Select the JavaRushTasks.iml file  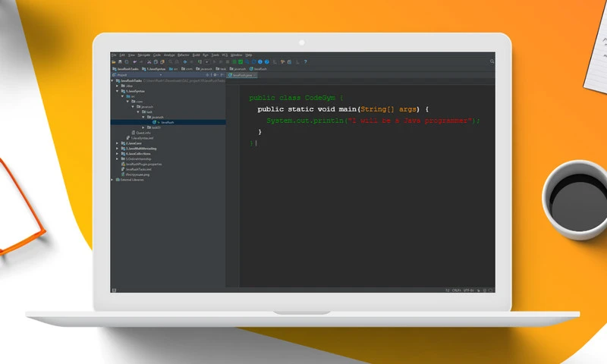[137, 169]
